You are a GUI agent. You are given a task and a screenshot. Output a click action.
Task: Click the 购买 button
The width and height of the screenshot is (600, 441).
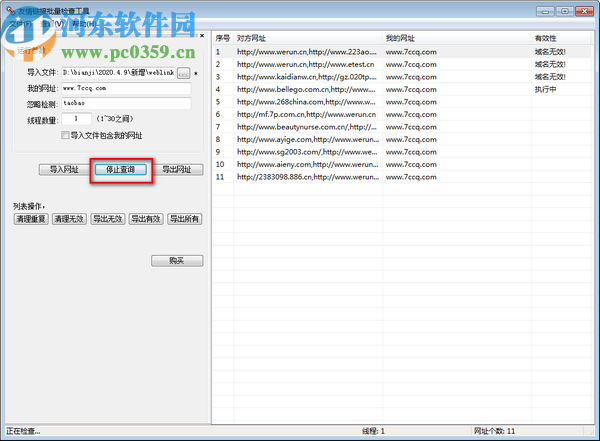[x=177, y=261]
